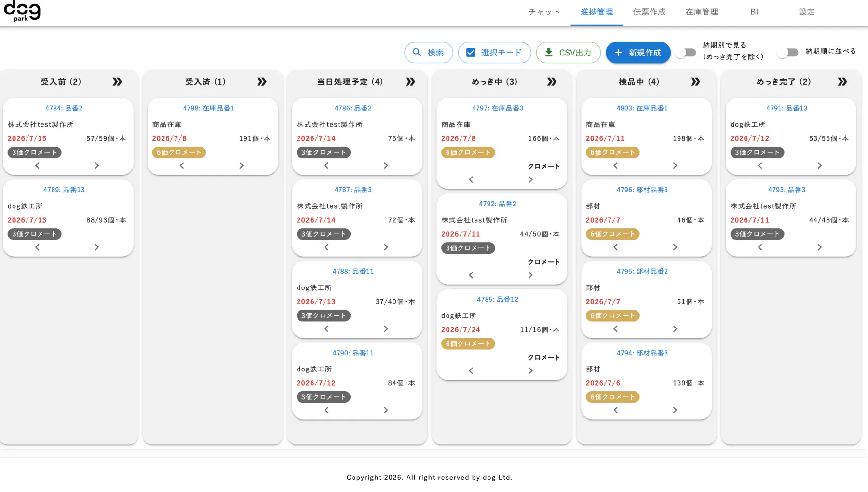Move card 4797 back with left arrow
Image resolution: width=868 pixels, height=492 pixels.
471,179
